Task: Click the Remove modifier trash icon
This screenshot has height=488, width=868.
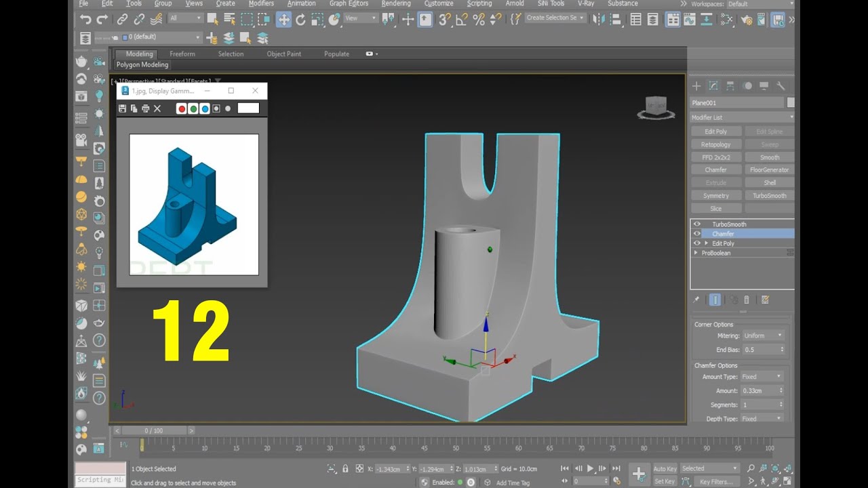Action: pos(747,300)
